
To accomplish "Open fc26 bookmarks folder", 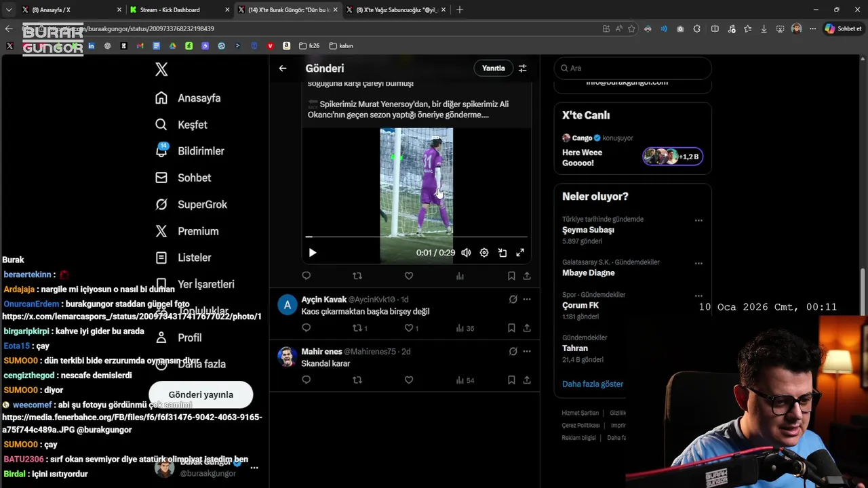I will [x=309, y=45].
